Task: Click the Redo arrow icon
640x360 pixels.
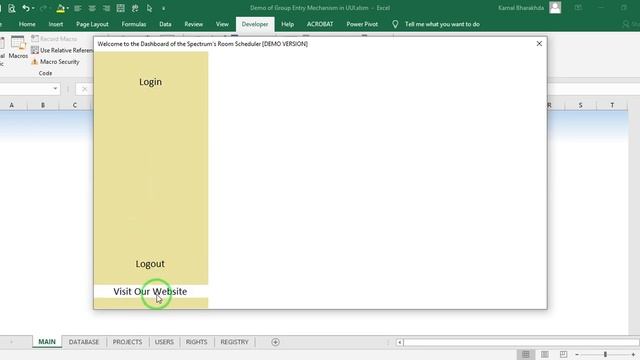Action: point(43,8)
